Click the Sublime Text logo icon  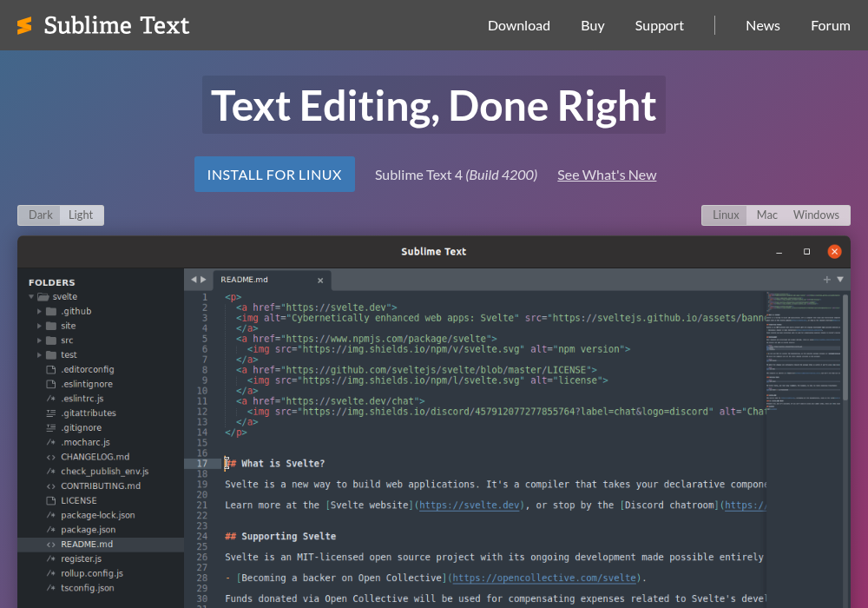pyautogui.click(x=23, y=25)
